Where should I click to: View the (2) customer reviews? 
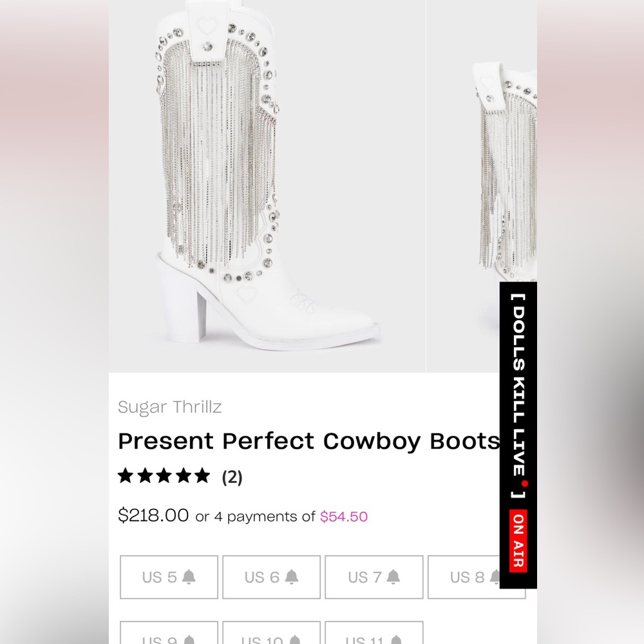[233, 477]
